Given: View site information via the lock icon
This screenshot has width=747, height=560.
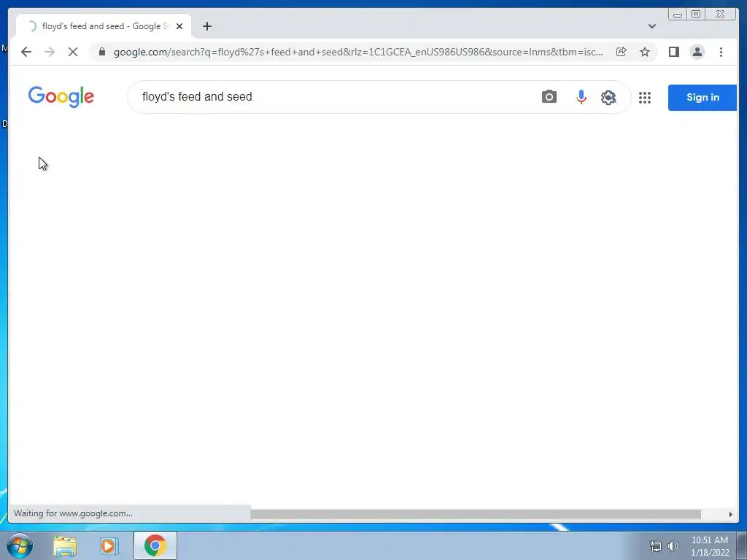Looking at the screenshot, I should click(x=102, y=52).
